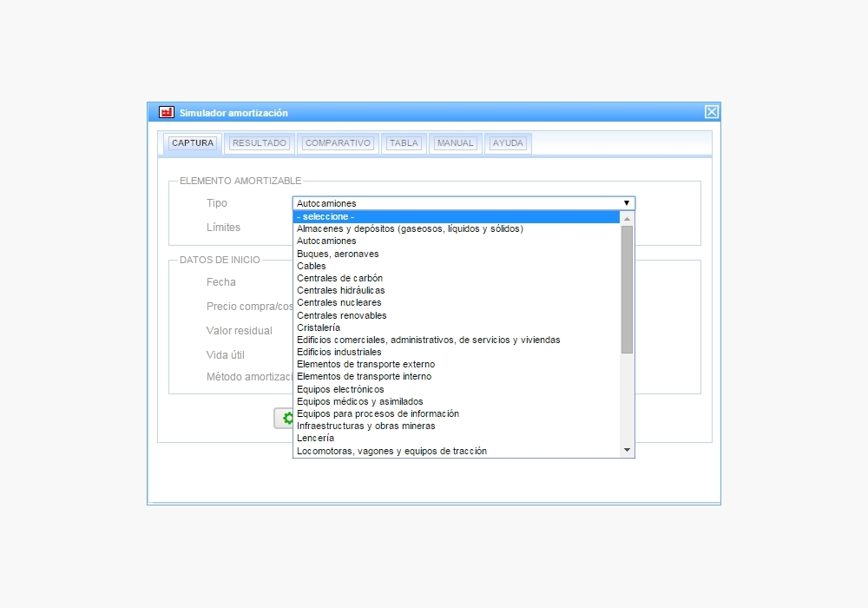Collapse the Tipo dropdown arrow
Image resolution: width=868 pixels, height=608 pixels.
[x=627, y=203]
